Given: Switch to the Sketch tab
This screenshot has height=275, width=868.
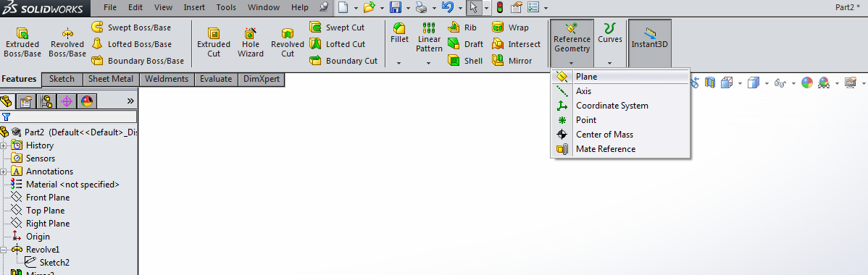Looking at the screenshot, I should (62, 79).
